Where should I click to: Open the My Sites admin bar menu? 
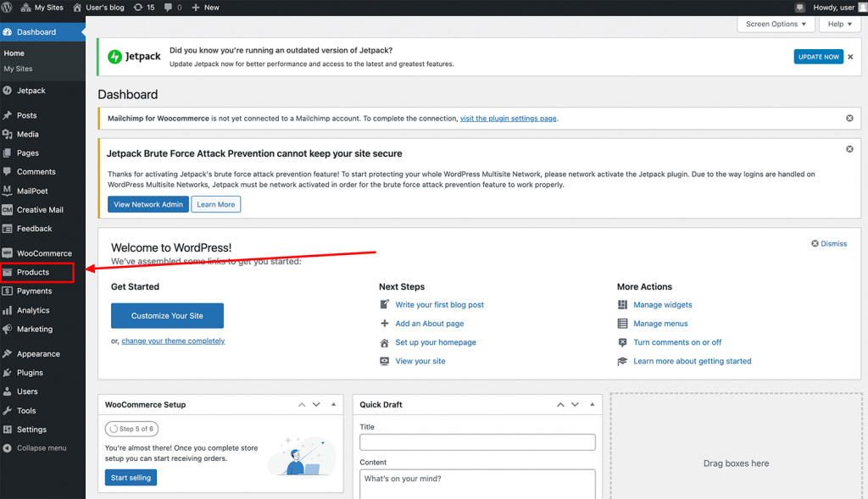point(42,8)
